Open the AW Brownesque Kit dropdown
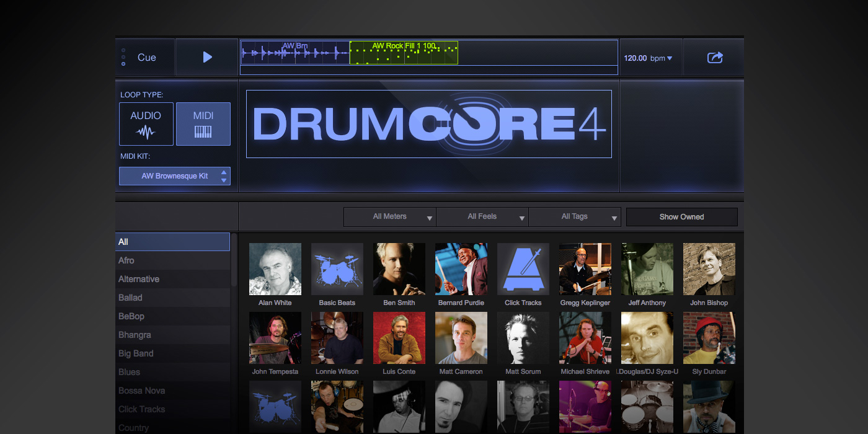The width and height of the screenshot is (868, 434). click(175, 176)
